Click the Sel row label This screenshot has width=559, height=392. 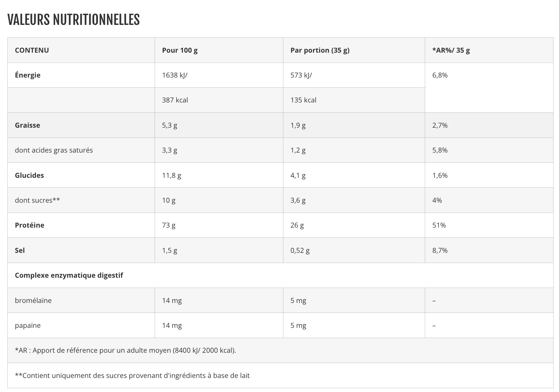point(20,250)
